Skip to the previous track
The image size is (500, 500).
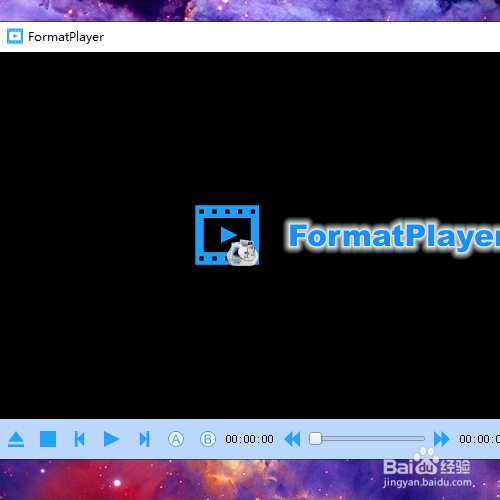[79, 439]
